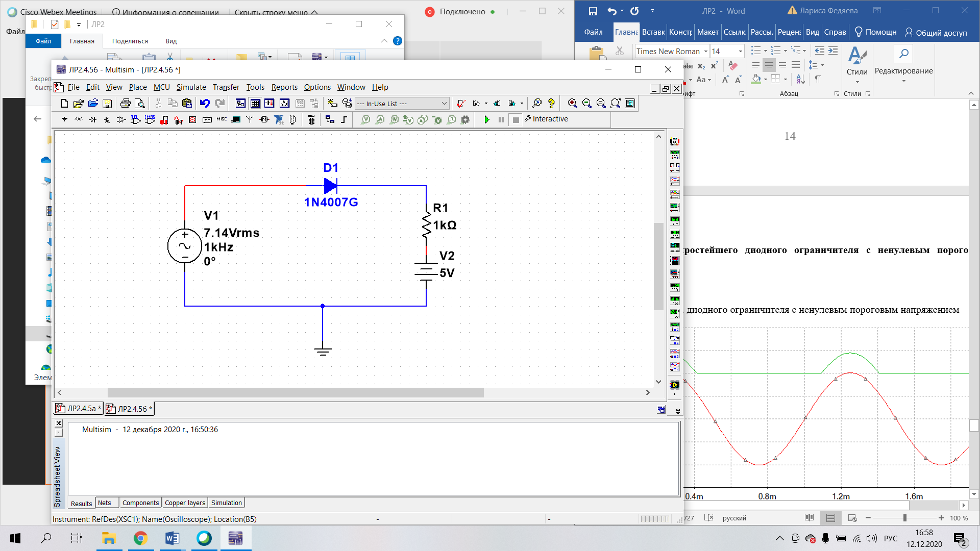The width and height of the screenshot is (980, 551).
Task: Place a TTL component from toolbar
Action: [135, 119]
